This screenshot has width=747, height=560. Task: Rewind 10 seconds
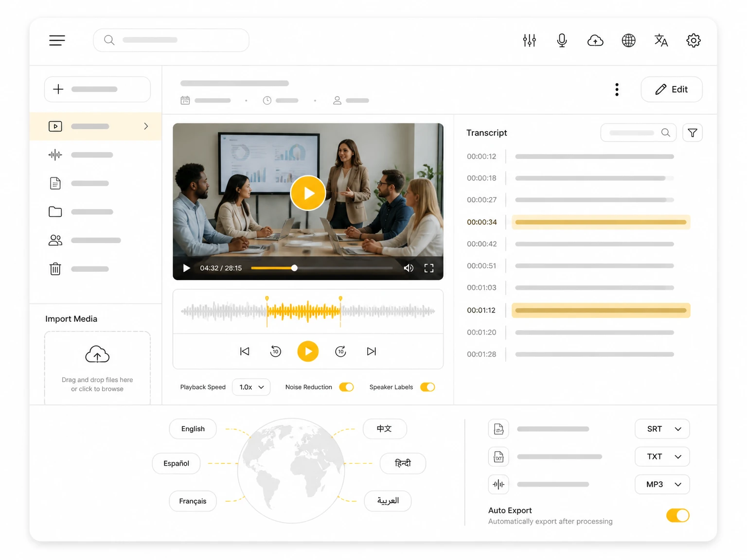276,351
